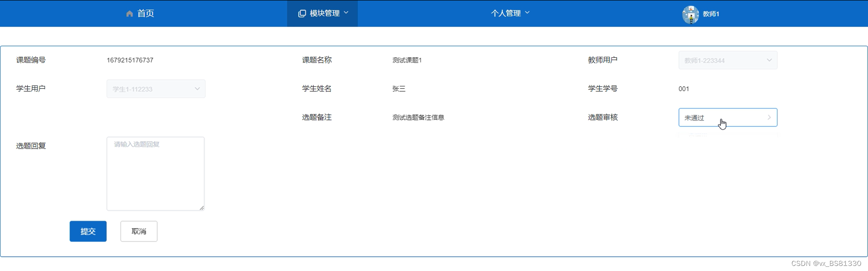Click the 教师1 username label
868x271 pixels.
(x=711, y=14)
